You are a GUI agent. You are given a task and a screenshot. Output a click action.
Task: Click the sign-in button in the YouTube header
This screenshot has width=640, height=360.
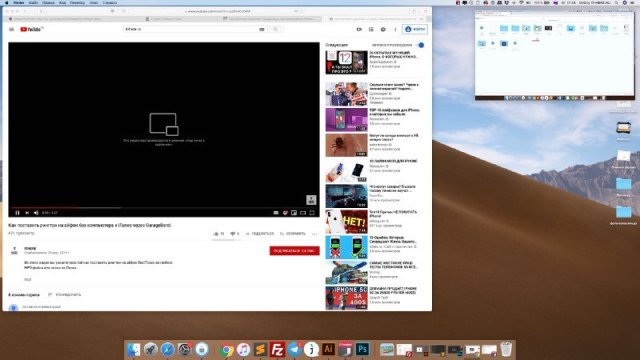click(x=415, y=29)
